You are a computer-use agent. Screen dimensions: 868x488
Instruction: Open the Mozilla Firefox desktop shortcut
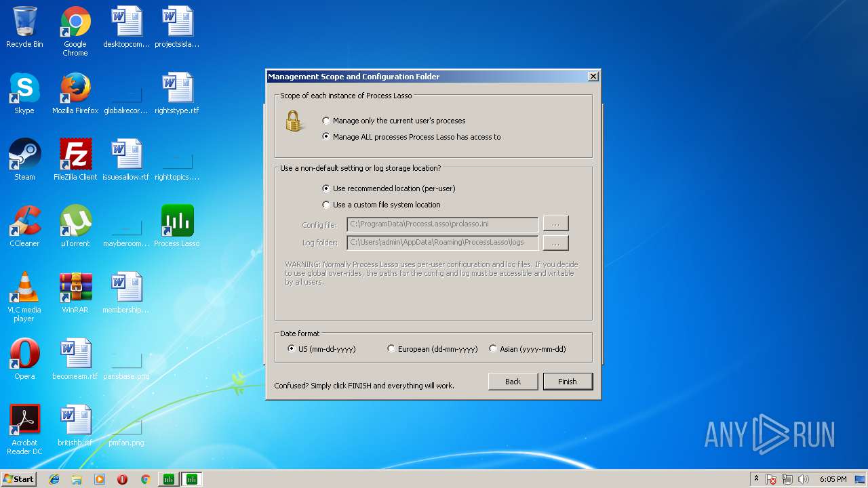[75, 94]
